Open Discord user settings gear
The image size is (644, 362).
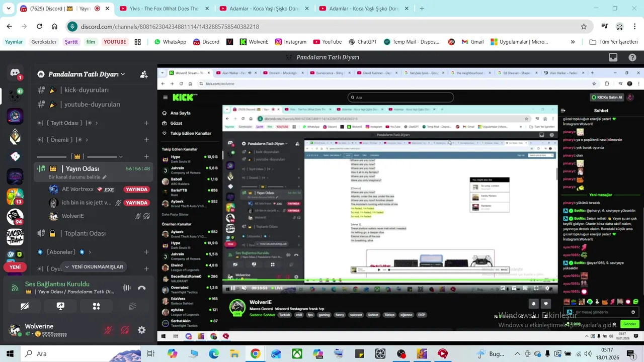click(x=141, y=330)
